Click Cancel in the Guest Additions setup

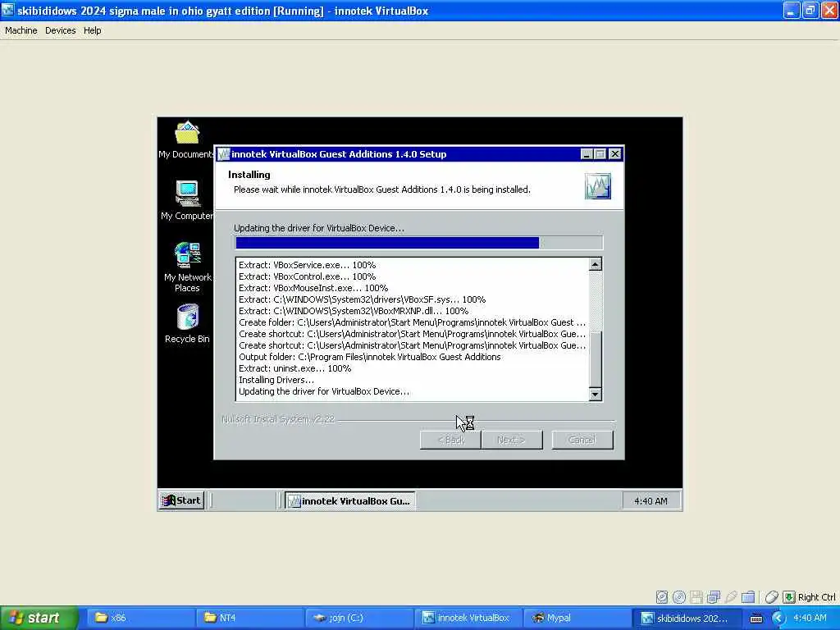point(582,440)
